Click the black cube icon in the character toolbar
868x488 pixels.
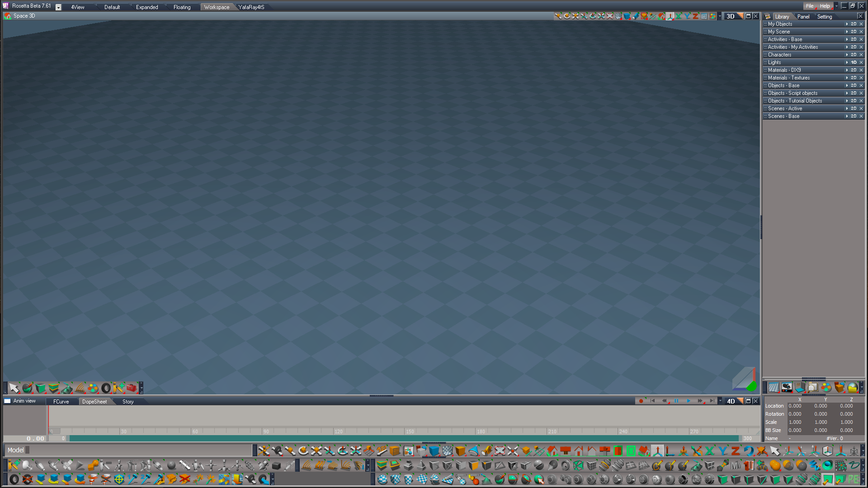coord(276,465)
